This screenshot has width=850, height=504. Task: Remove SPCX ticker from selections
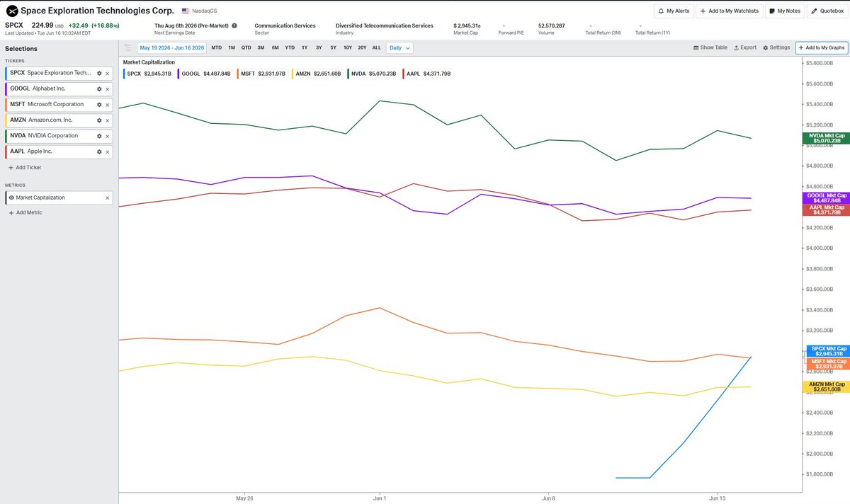(108, 73)
